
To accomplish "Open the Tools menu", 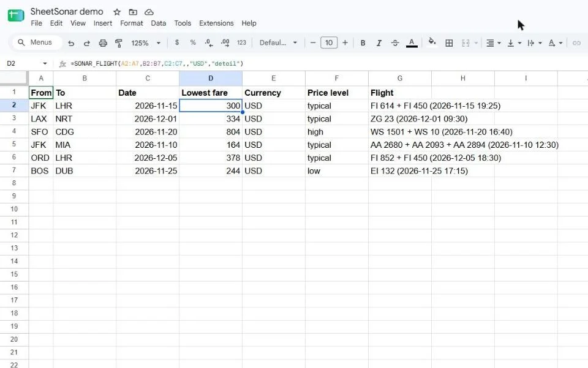I will (x=183, y=23).
